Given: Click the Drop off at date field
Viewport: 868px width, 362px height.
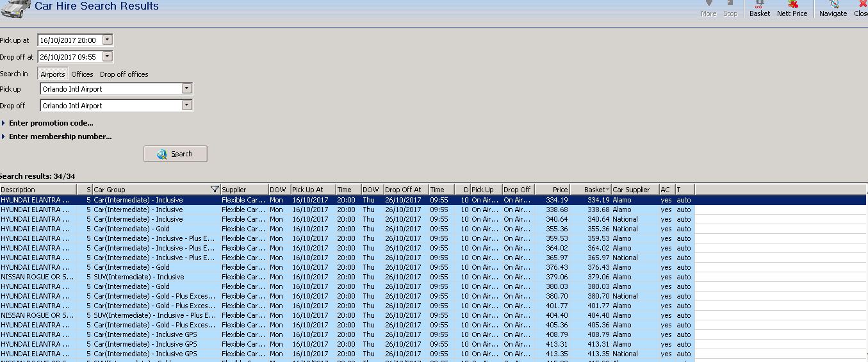Looking at the screenshot, I should tap(69, 56).
